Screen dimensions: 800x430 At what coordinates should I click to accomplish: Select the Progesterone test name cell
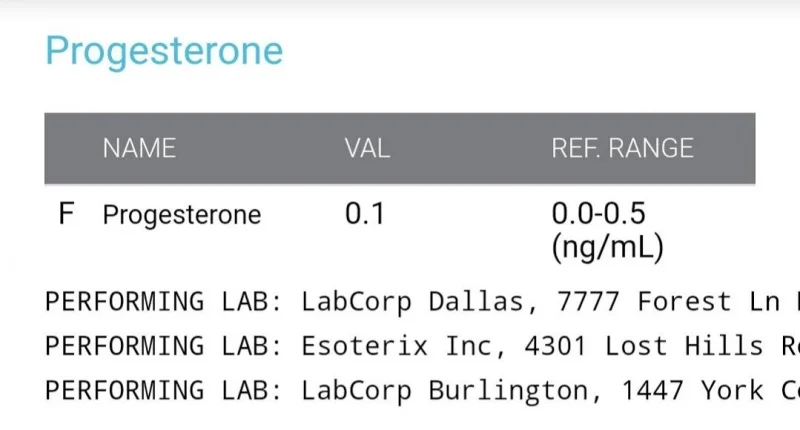click(182, 215)
